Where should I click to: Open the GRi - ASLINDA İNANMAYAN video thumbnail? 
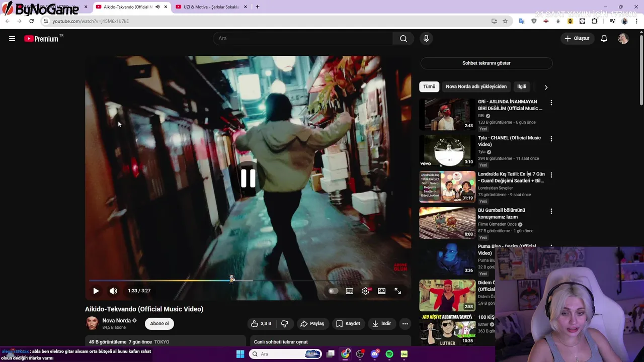[x=447, y=114]
